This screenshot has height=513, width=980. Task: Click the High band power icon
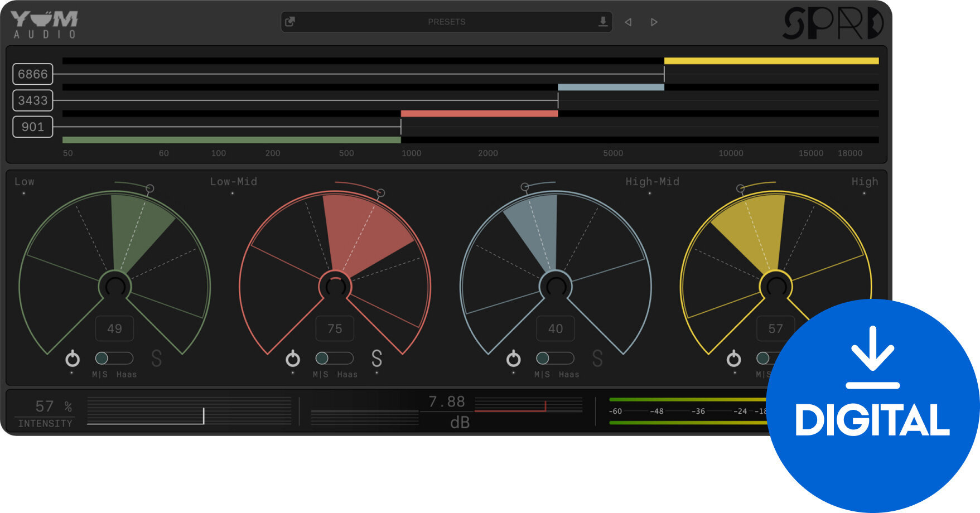tap(733, 360)
